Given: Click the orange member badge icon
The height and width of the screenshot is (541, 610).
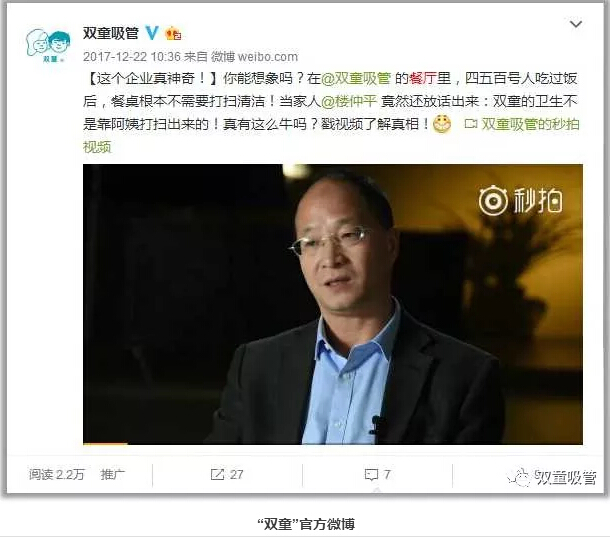Looking at the screenshot, I should (174, 33).
